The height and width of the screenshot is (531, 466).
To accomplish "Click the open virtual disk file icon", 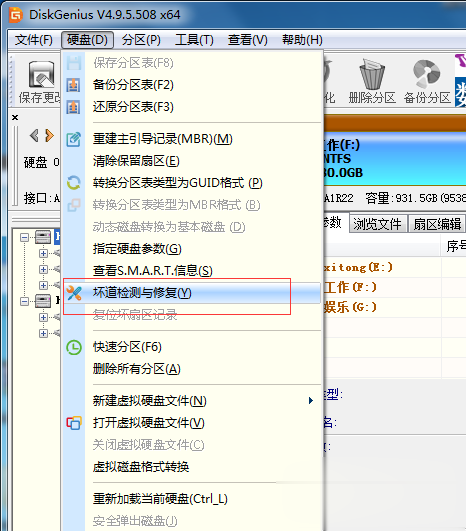I will tap(73, 423).
